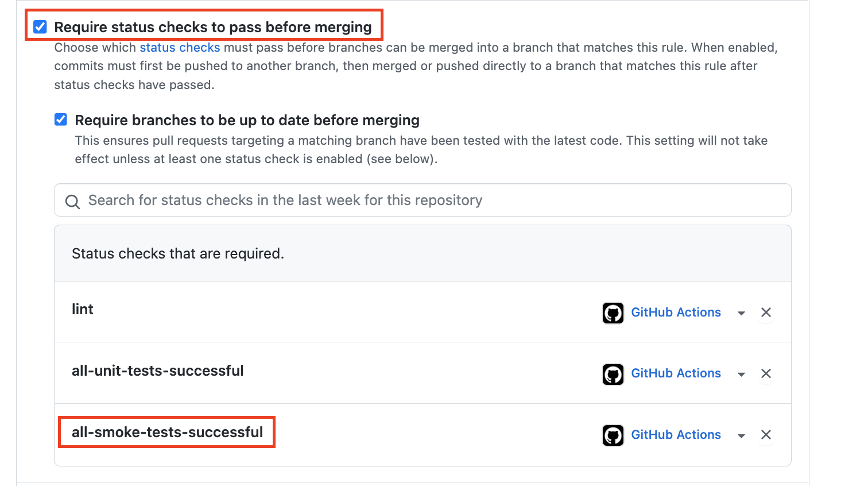Click the GitHub Actions logo for all-smoke-tests-successful
Viewport: 868px width, 486px height.
[x=613, y=435]
